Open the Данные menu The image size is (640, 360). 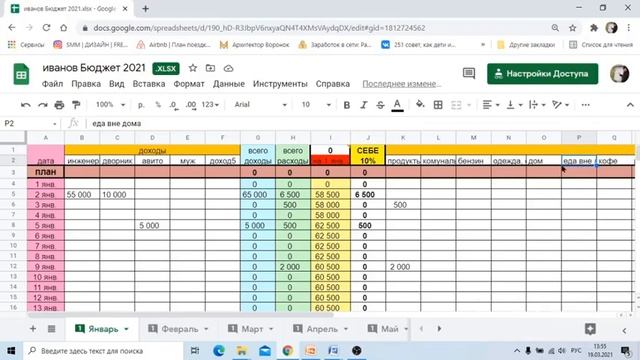pos(229,84)
